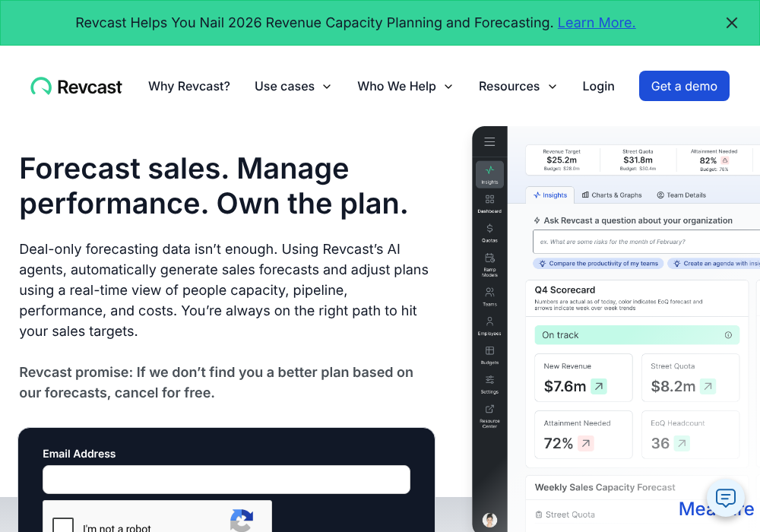
Task: Select the Quotas dollar icon
Action: point(489,230)
